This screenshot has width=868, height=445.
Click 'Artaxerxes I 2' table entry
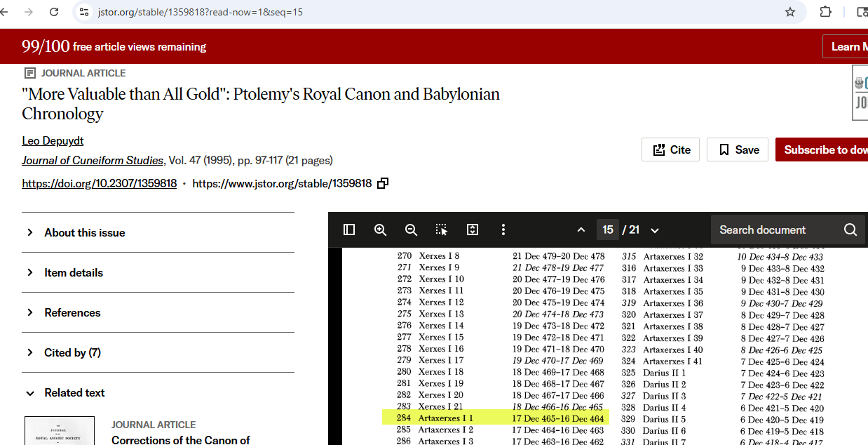[445, 430]
